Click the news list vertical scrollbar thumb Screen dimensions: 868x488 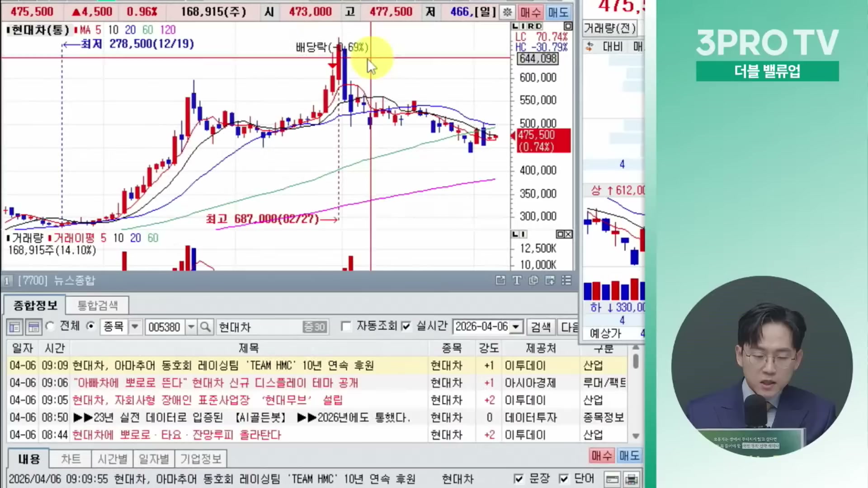[x=636, y=361]
